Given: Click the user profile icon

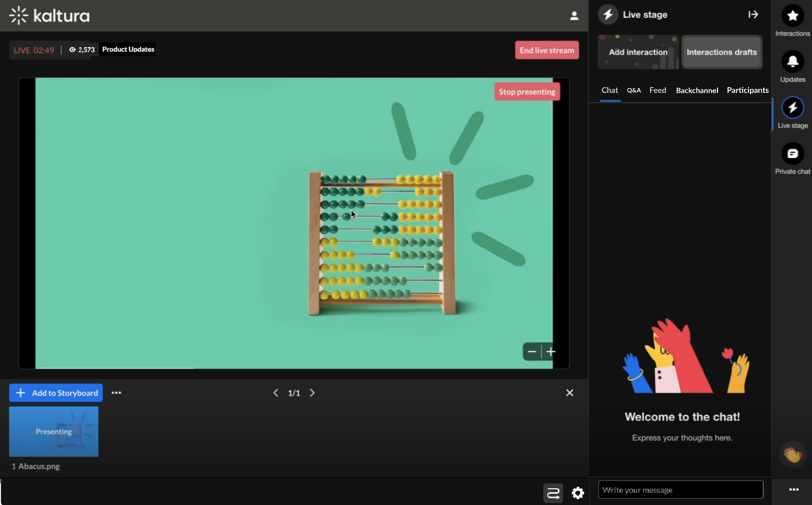Looking at the screenshot, I should click(x=574, y=16).
